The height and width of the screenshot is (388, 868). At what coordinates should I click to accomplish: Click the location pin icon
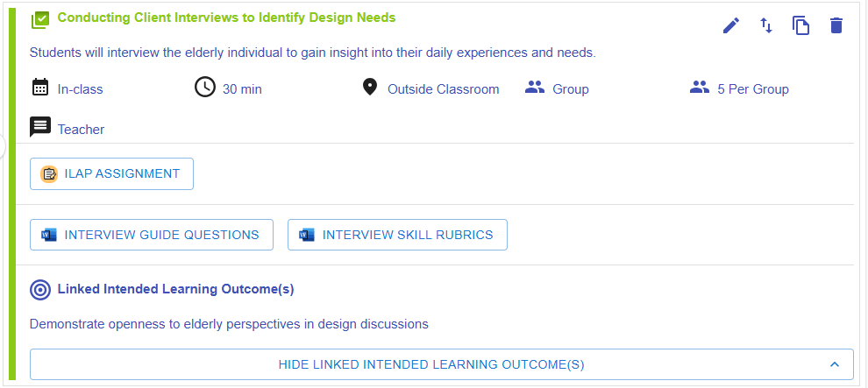(369, 88)
